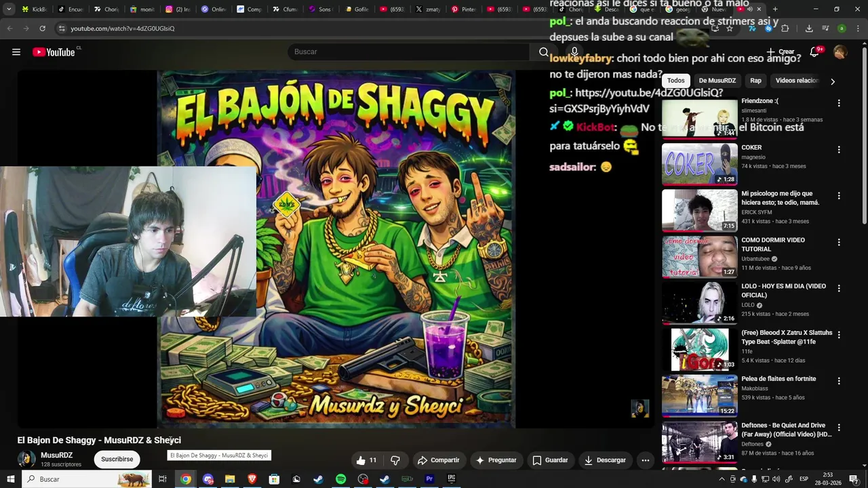868x488 pixels.
Task: Start voice search with the microphone
Action: coord(574,52)
